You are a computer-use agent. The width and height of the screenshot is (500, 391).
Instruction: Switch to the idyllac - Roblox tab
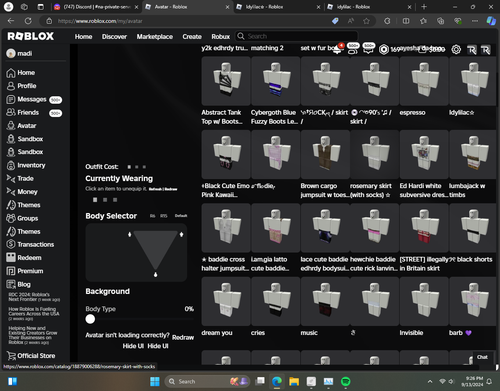tap(369, 7)
